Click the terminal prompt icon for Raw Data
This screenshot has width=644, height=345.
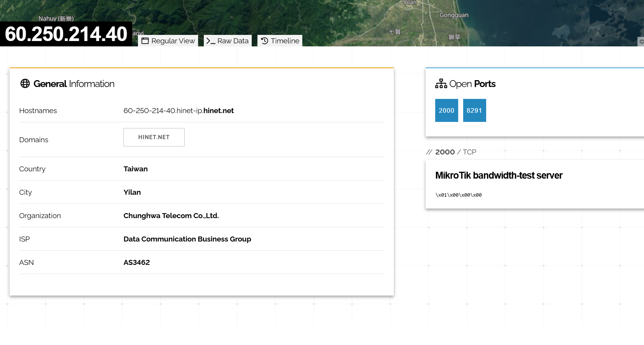click(210, 41)
